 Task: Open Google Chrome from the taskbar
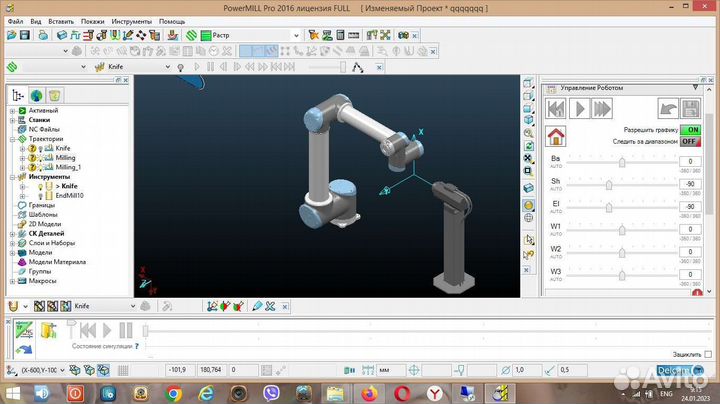tap(174, 393)
